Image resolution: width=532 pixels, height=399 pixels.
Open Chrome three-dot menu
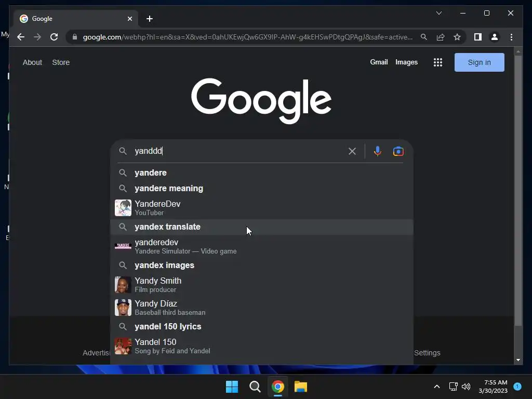click(511, 37)
